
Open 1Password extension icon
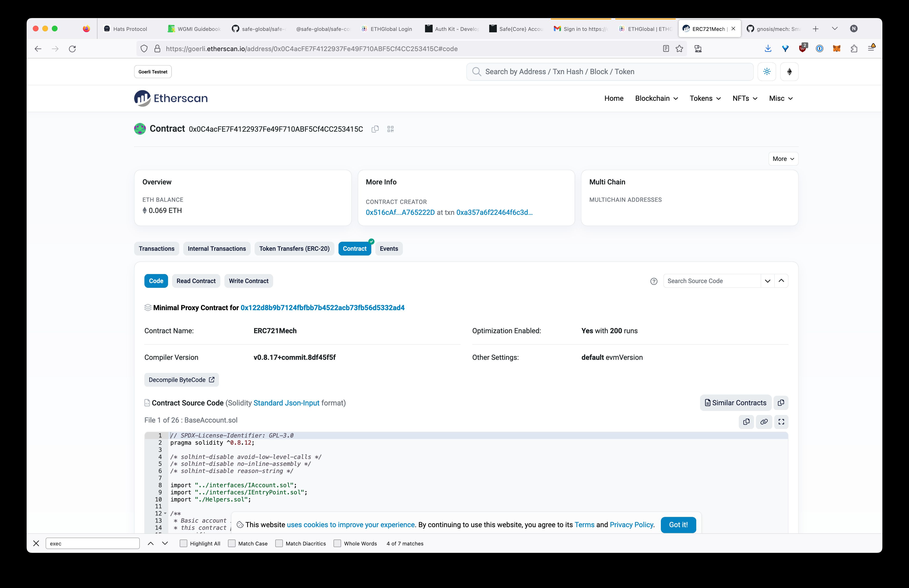click(x=819, y=49)
